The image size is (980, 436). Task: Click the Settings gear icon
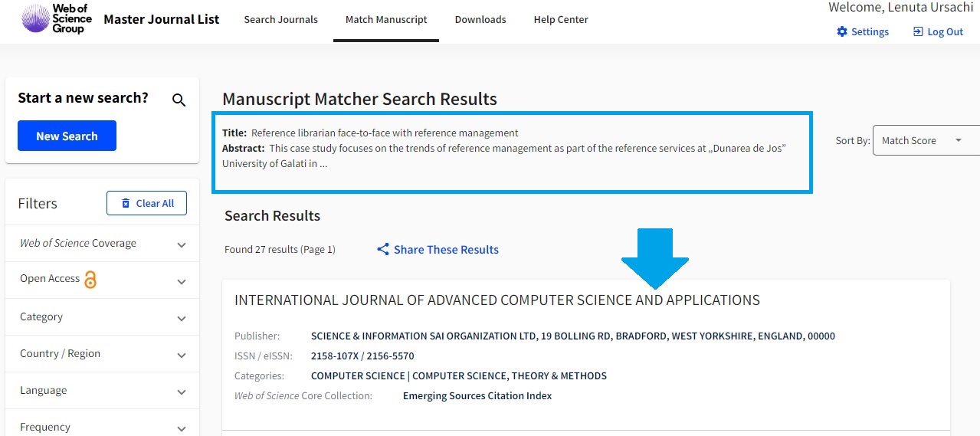842,31
